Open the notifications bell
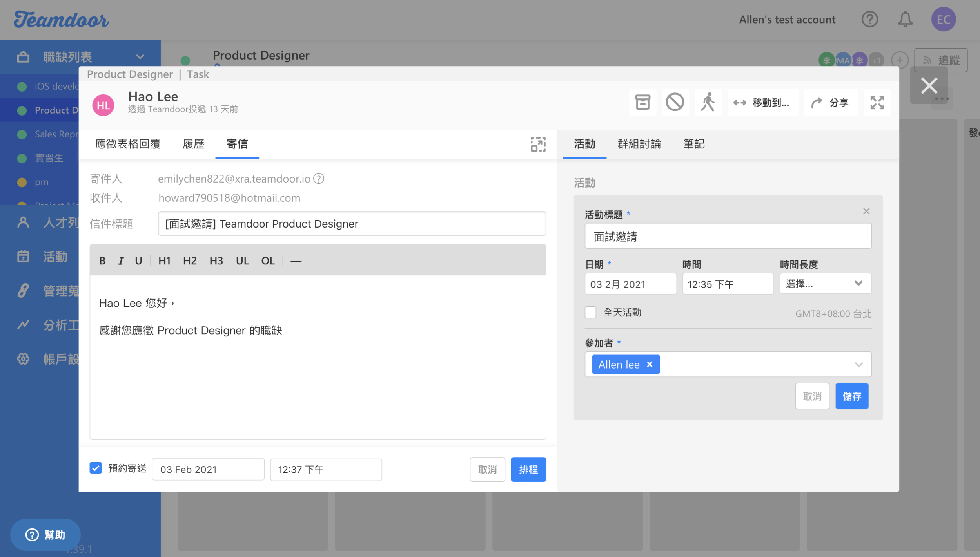The image size is (980, 557). 905,19
